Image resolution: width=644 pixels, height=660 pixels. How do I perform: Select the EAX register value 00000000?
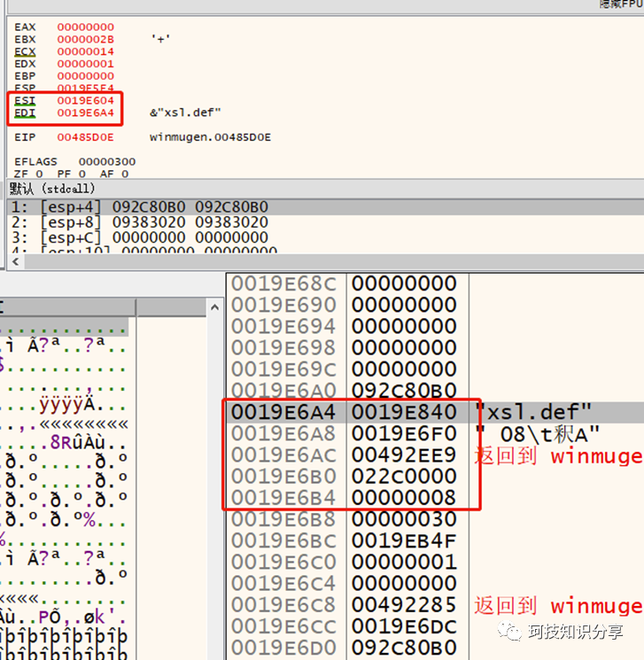click(85, 27)
